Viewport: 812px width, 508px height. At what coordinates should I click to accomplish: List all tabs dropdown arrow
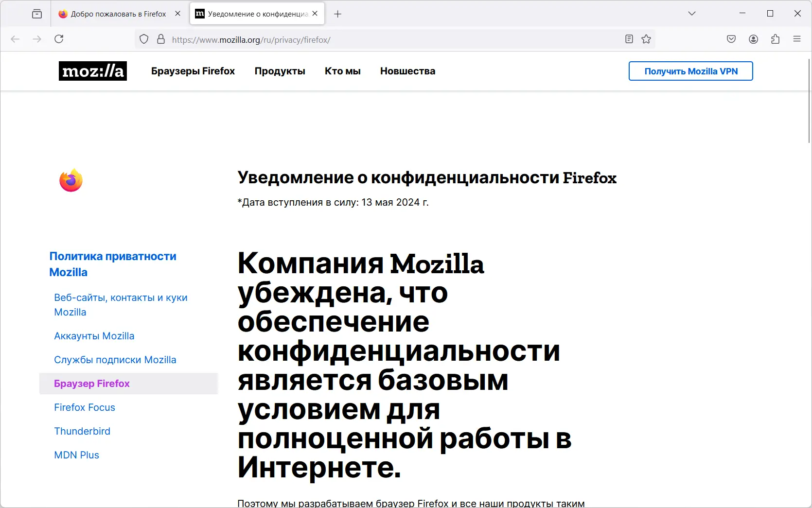(x=692, y=14)
